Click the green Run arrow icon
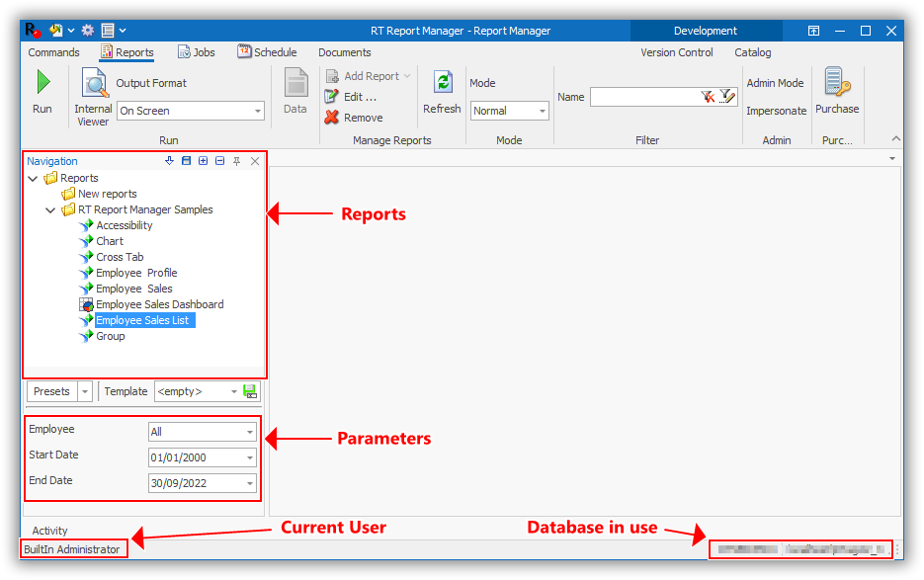This screenshot has width=924, height=580. coord(42,83)
